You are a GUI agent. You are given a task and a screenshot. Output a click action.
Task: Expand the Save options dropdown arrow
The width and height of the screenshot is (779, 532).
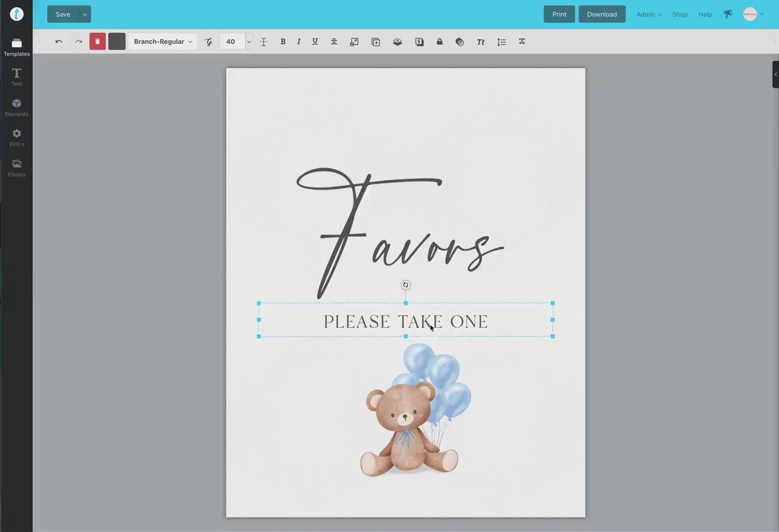click(x=85, y=14)
